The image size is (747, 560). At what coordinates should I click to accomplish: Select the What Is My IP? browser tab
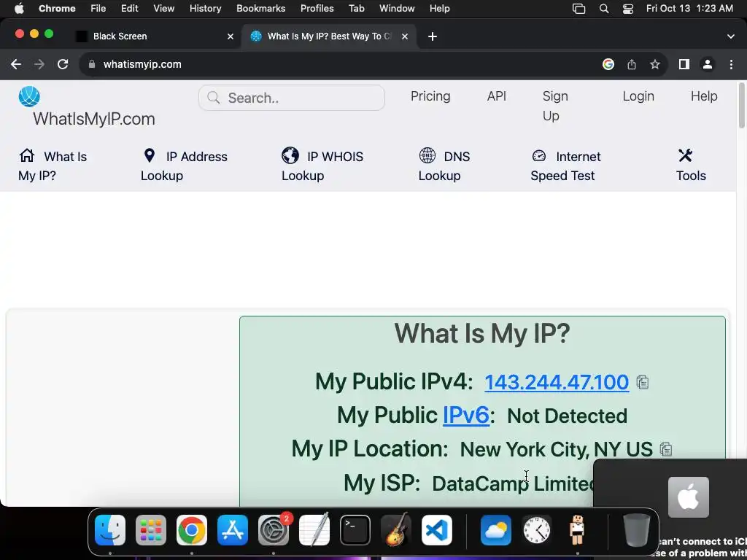click(x=329, y=36)
